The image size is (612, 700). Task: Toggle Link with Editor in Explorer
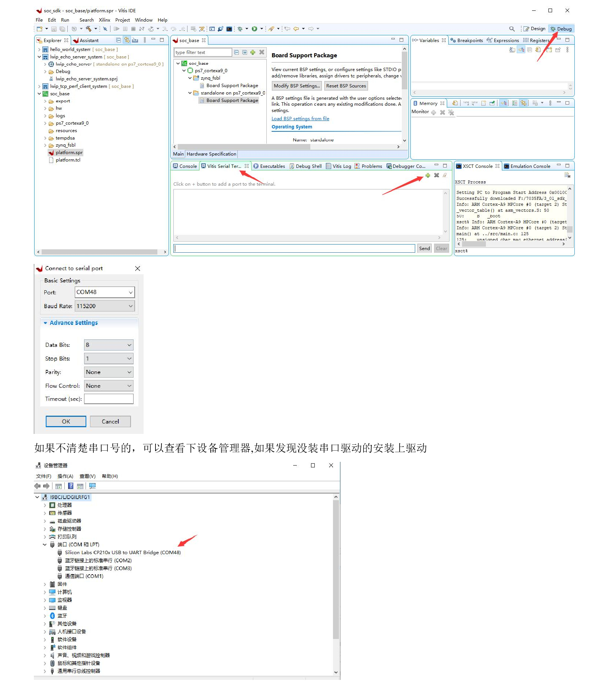point(127,40)
